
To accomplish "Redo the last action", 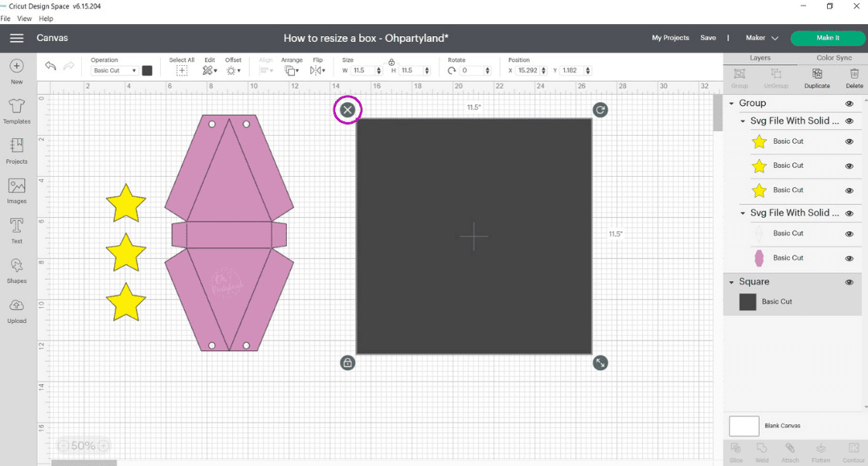I will click(68, 67).
